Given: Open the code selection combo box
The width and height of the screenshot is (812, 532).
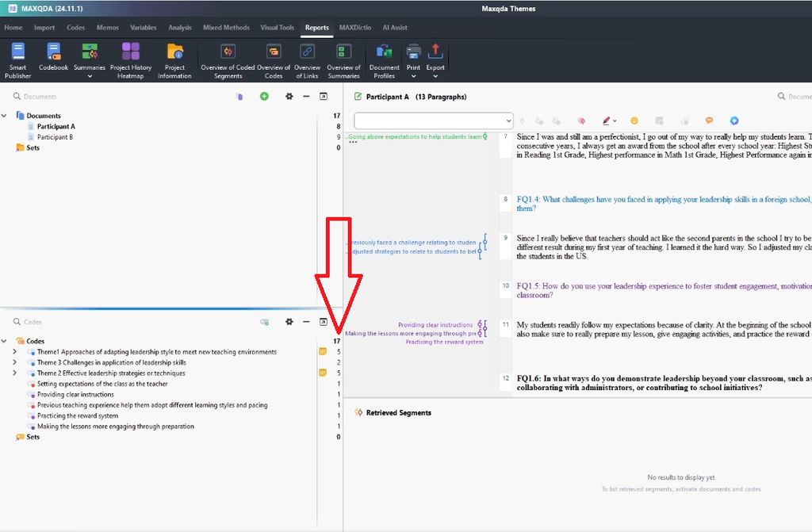Looking at the screenshot, I should pyautogui.click(x=434, y=121).
